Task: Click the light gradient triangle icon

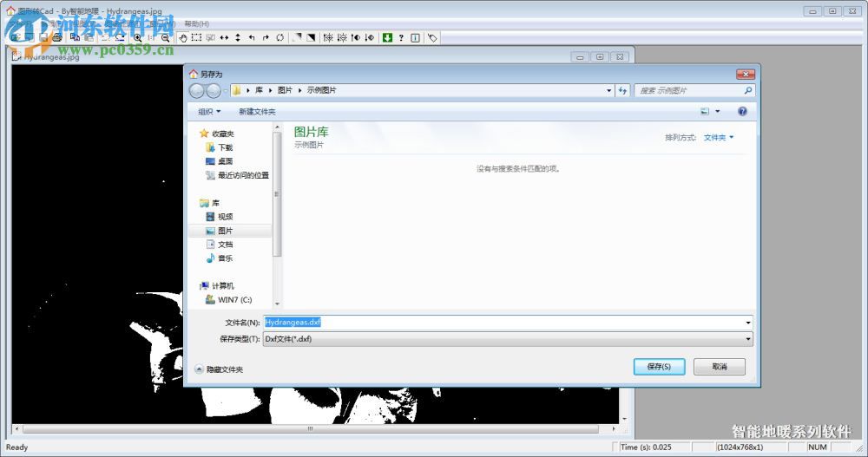Action: 297,37
